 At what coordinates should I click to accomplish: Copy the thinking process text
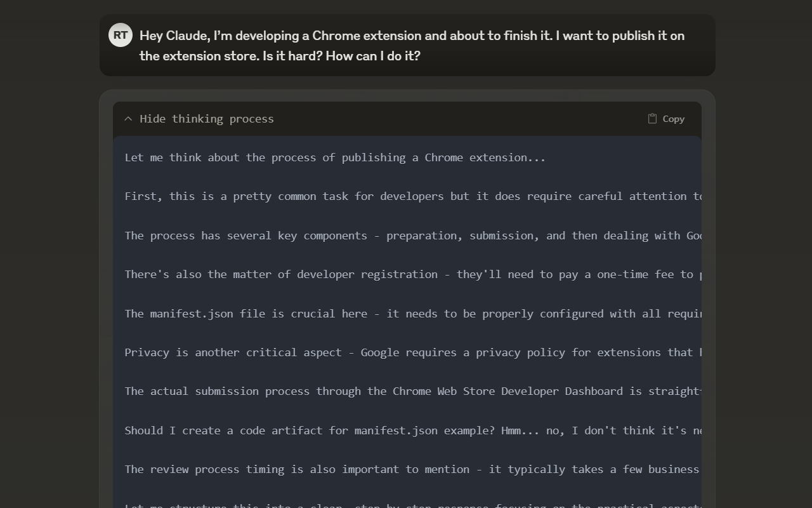[x=666, y=119]
